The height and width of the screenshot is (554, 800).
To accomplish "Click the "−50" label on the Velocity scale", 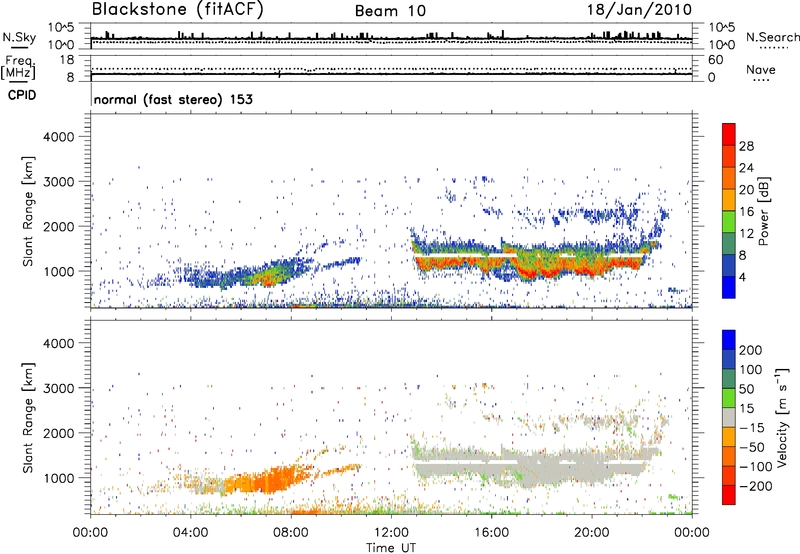I will pos(752,447).
